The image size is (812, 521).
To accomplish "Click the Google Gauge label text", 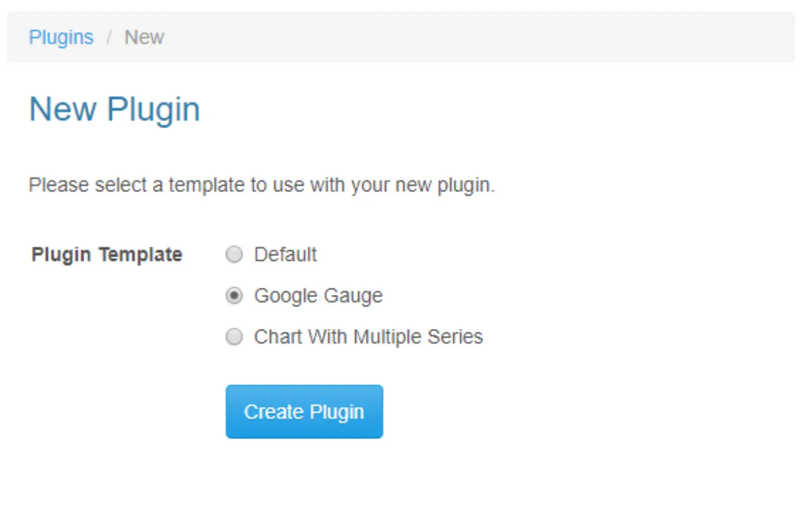I will [318, 295].
